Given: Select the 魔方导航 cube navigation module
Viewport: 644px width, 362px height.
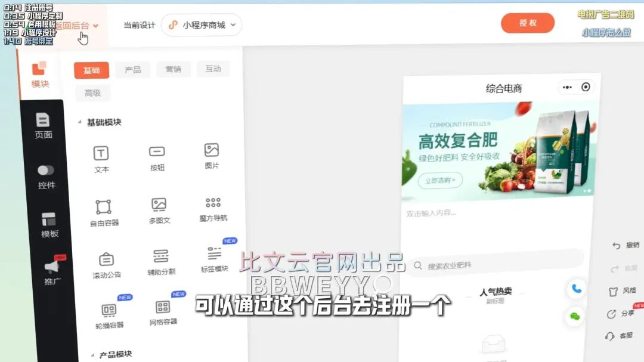Looking at the screenshot, I should (x=213, y=208).
